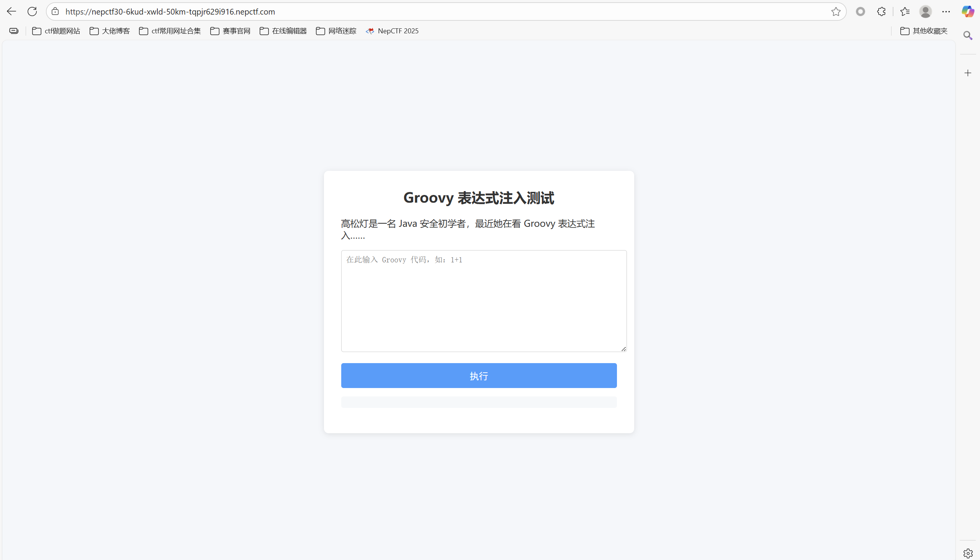Open the NepCTF 2025 bookmark
Image resolution: width=980 pixels, height=560 pixels.
[x=392, y=31]
